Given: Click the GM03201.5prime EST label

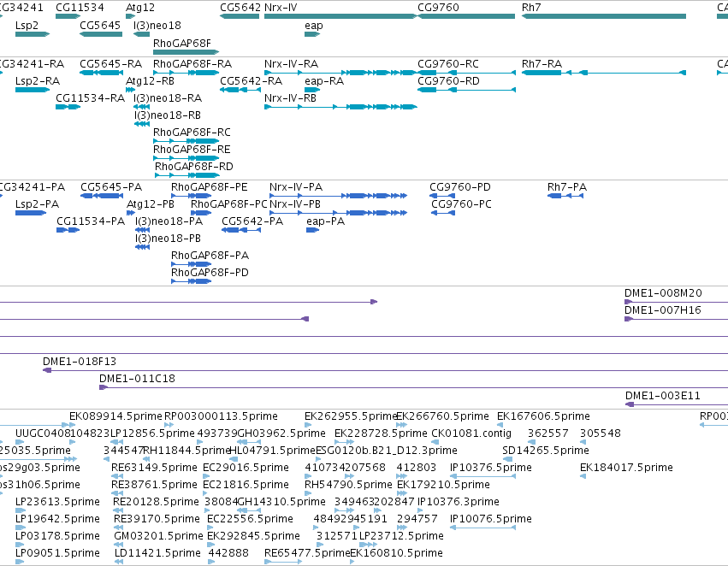Looking at the screenshot, I should 159,536.
